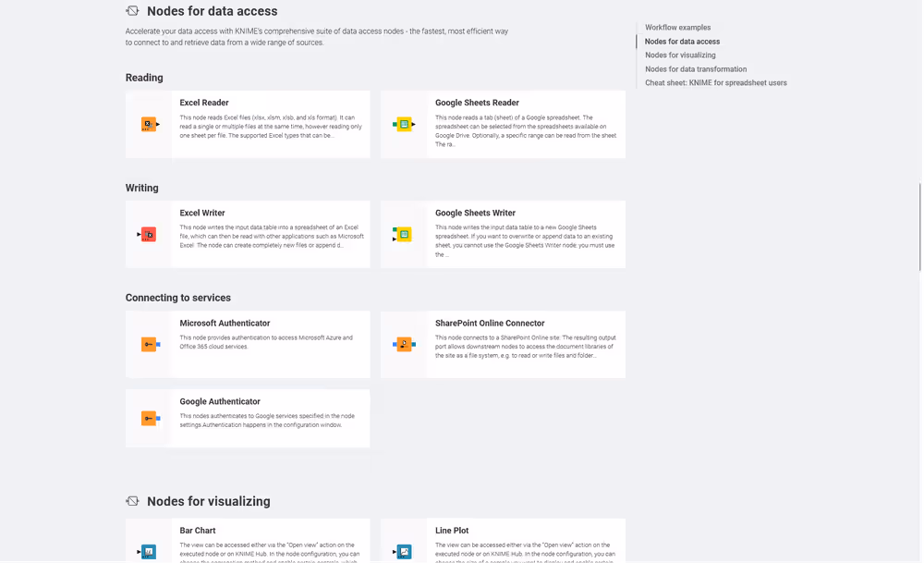Screen dimensions: 924x563
Task: Open the Google Authenticator node card
Action: coord(247,418)
